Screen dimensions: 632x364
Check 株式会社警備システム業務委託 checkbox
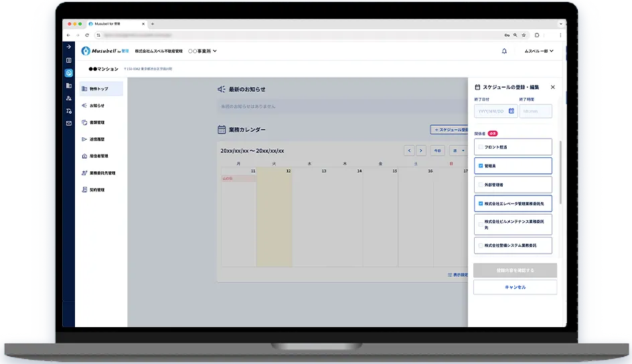[x=481, y=245]
